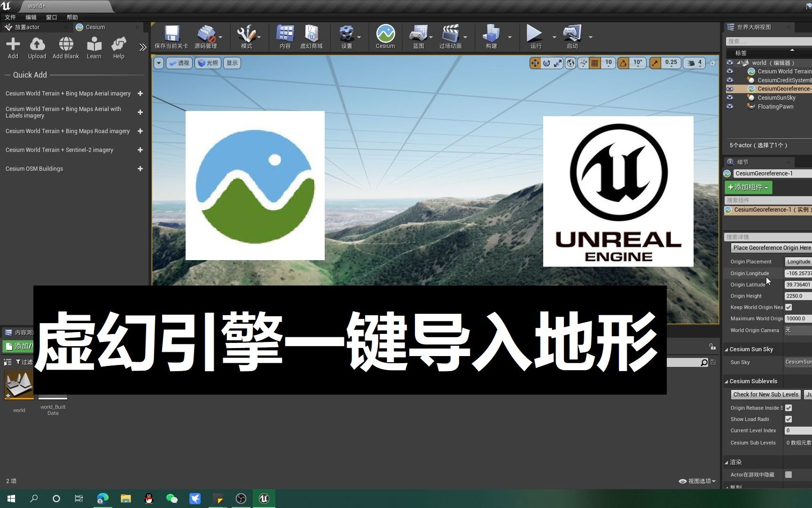The image size is (812, 508).
Task: Toggle Show Load Radii checkbox
Action: [x=789, y=419]
